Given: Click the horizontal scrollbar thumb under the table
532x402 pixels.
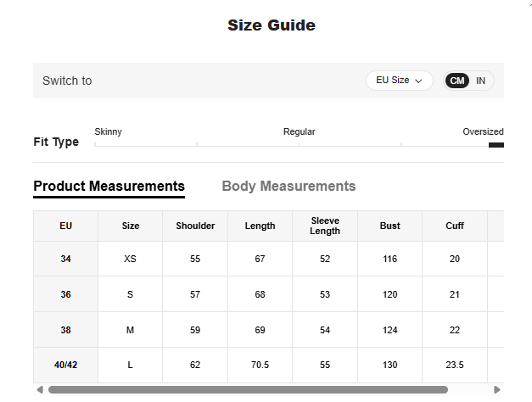Looking at the screenshot, I should click(248, 390).
